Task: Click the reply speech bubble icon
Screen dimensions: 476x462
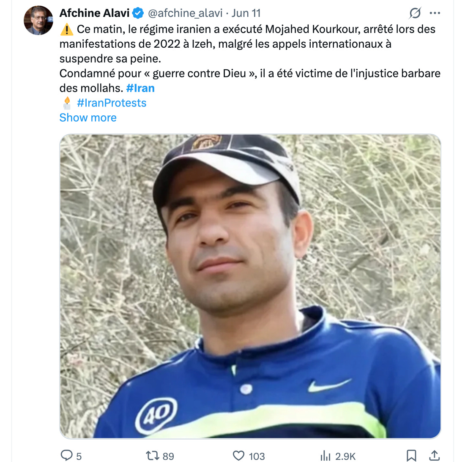Action: (x=66, y=455)
